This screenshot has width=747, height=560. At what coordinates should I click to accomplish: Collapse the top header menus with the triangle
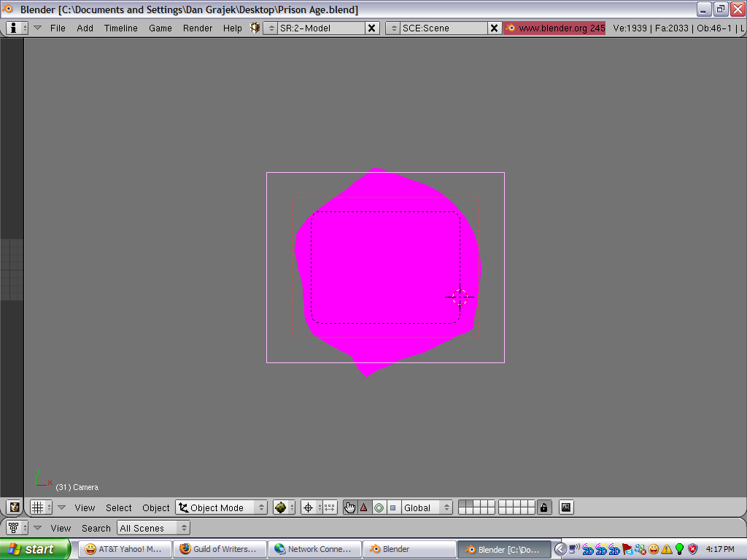click(38, 28)
